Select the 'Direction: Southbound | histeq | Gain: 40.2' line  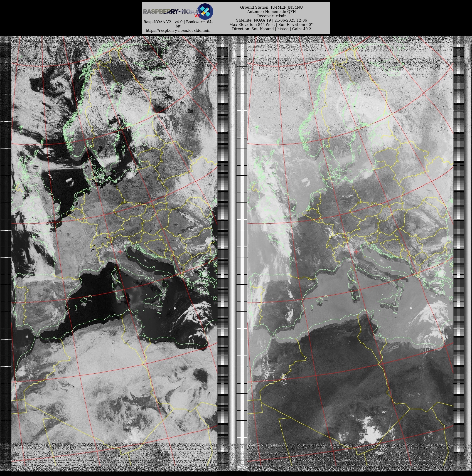click(271, 29)
